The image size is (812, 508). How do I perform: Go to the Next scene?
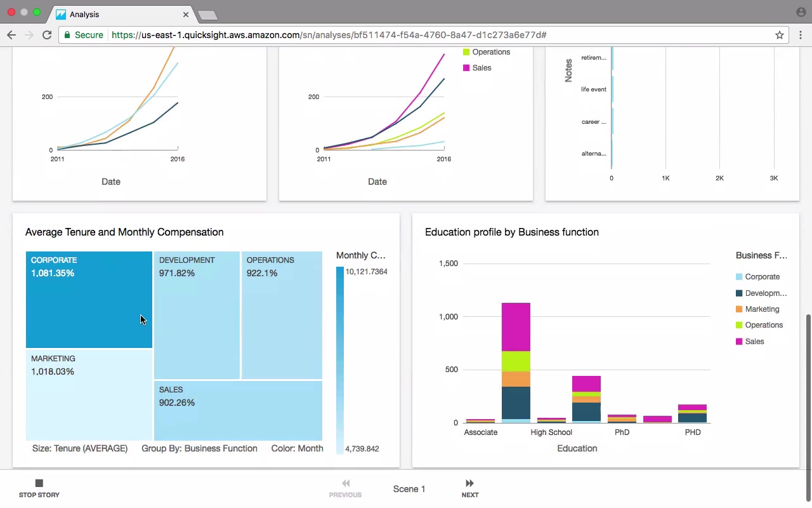(x=470, y=488)
